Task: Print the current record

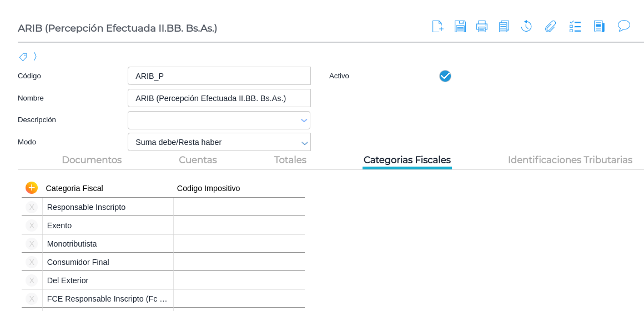Action: (482, 26)
